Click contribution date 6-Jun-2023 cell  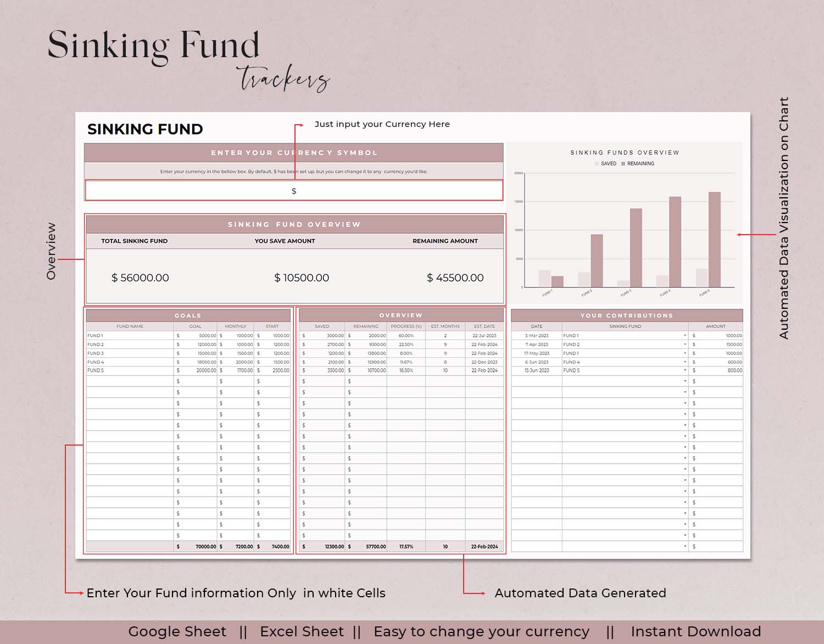pos(537,362)
